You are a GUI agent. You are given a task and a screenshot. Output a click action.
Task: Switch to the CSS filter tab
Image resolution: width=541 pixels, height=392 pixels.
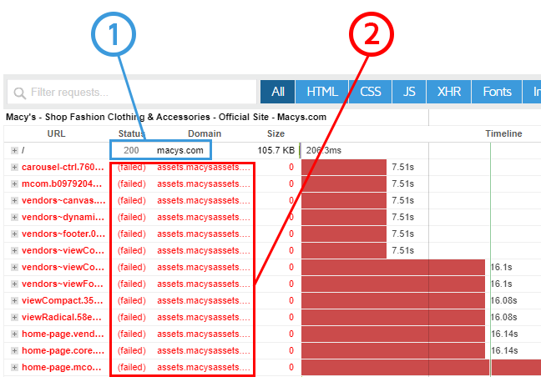[370, 92]
